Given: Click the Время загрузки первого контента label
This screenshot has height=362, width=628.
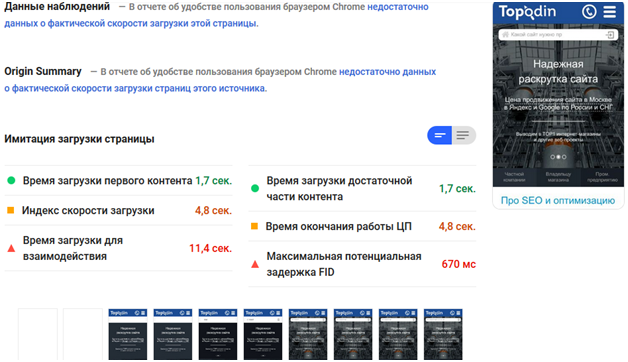Looking at the screenshot, I should (x=107, y=181).
